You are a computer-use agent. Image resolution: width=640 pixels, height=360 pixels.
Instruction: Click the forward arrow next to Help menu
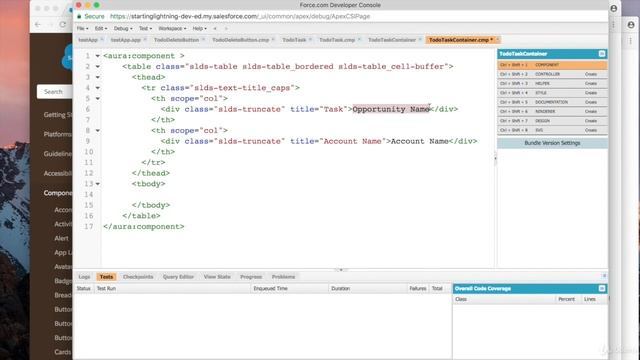coord(226,29)
